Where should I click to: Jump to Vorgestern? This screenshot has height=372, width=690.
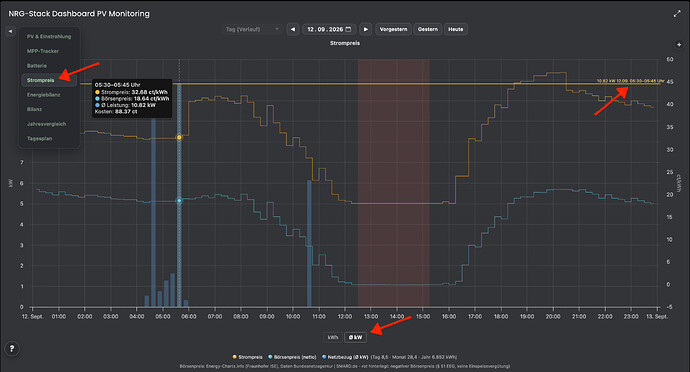click(x=393, y=29)
